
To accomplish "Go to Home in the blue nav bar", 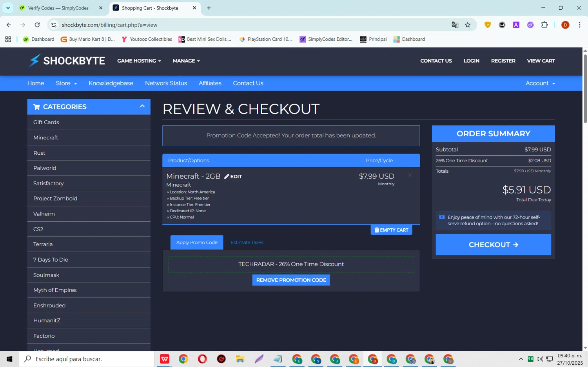I will click(x=36, y=83).
